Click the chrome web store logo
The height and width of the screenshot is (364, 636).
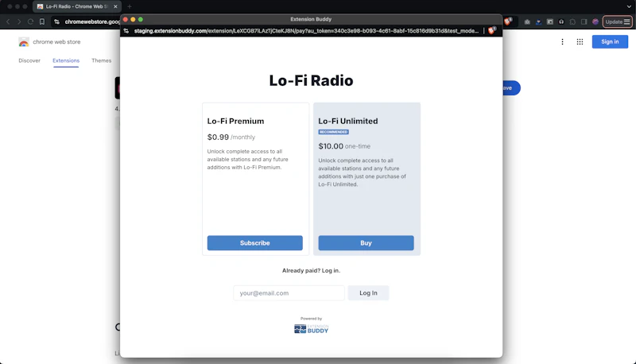tap(49, 42)
